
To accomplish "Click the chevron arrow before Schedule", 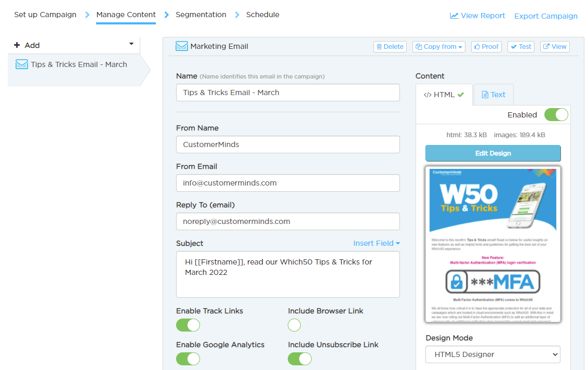I will click(237, 15).
